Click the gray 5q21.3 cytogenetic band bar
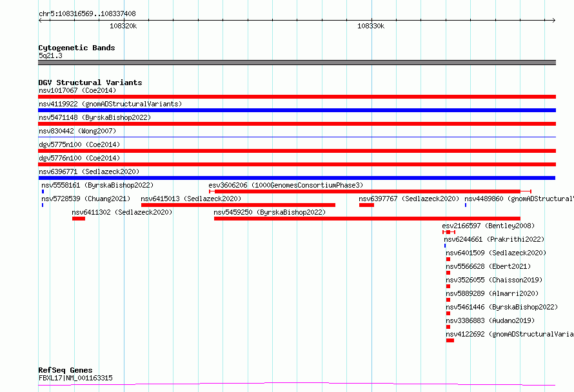The height and width of the screenshot is (392, 574). [297, 63]
